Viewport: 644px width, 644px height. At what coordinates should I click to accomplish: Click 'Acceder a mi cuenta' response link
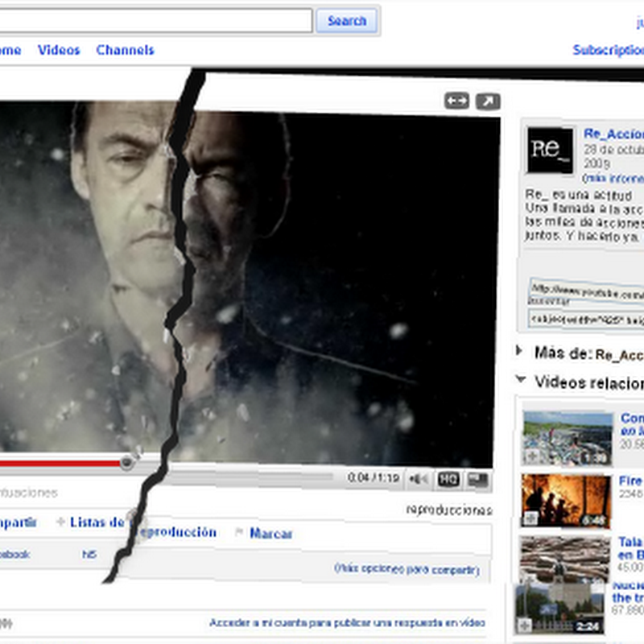click(348, 622)
